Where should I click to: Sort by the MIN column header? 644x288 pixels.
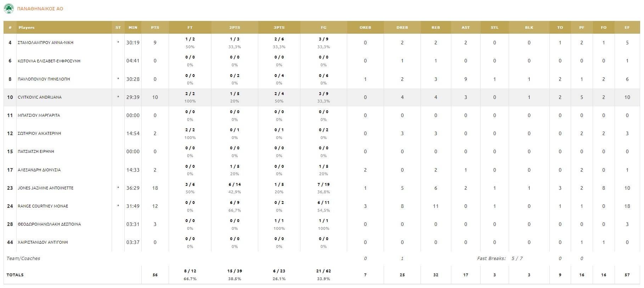(x=133, y=27)
